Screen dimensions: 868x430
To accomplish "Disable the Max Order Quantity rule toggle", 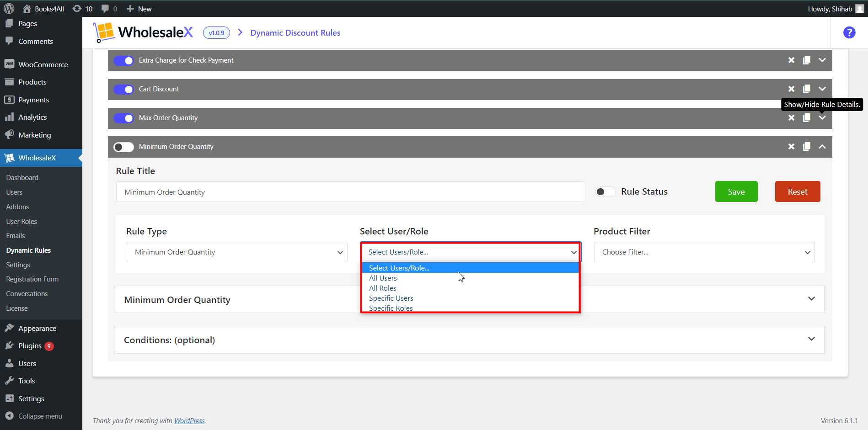I will 123,118.
